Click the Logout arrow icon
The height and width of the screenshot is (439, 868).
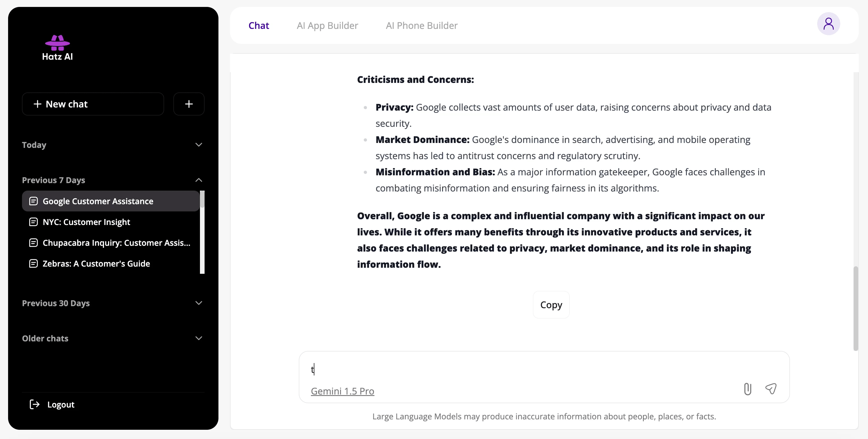click(x=35, y=404)
